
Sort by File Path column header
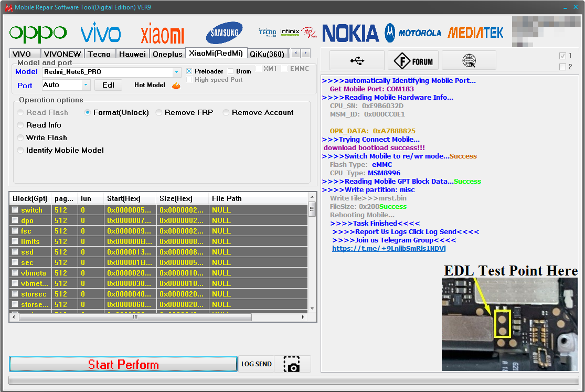coord(258,198)
